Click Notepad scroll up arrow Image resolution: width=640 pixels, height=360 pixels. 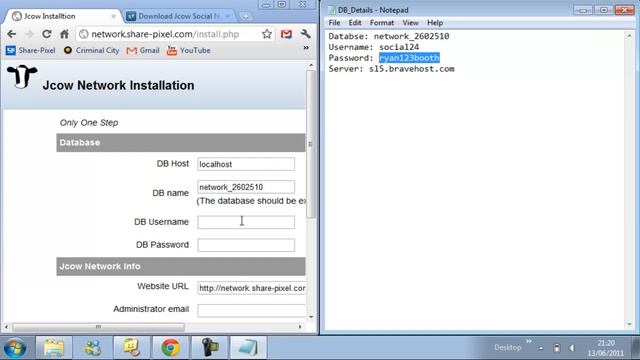tap(629, 36)
